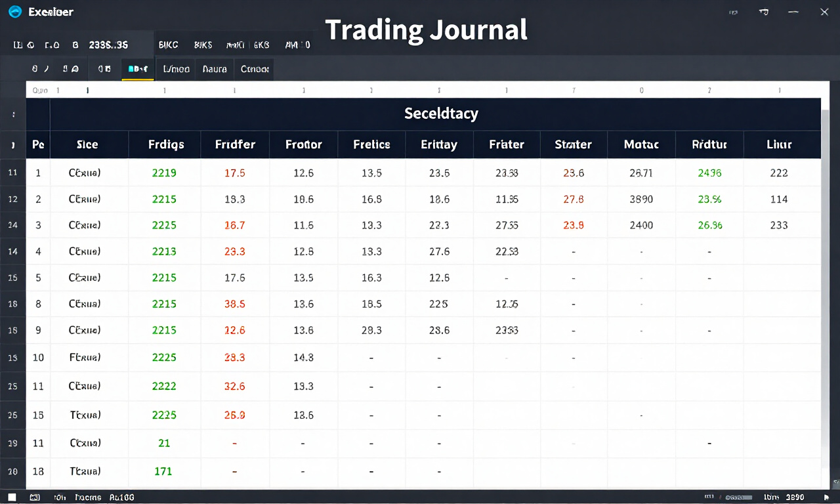
Task: Select the green 21 cell
Action: (x=164, y=444)
